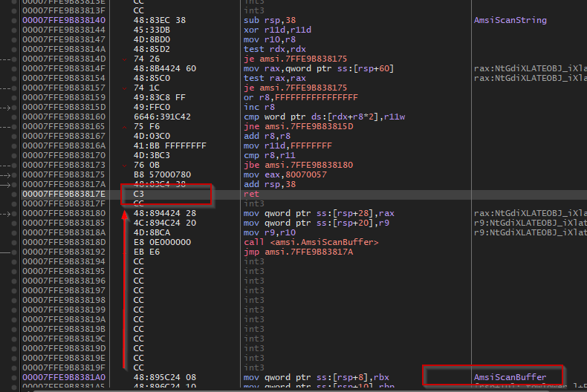This screenshot has width=587, height=392.
Task: Click bytes '45:33DB'
Action: (152, 30)
